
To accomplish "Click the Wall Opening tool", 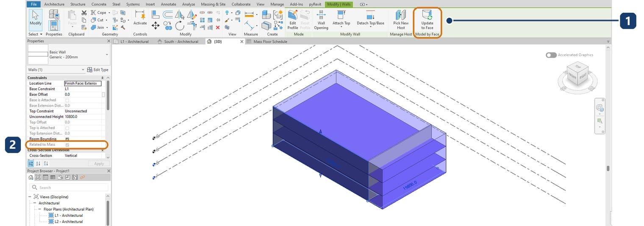I will click(321, 20).
